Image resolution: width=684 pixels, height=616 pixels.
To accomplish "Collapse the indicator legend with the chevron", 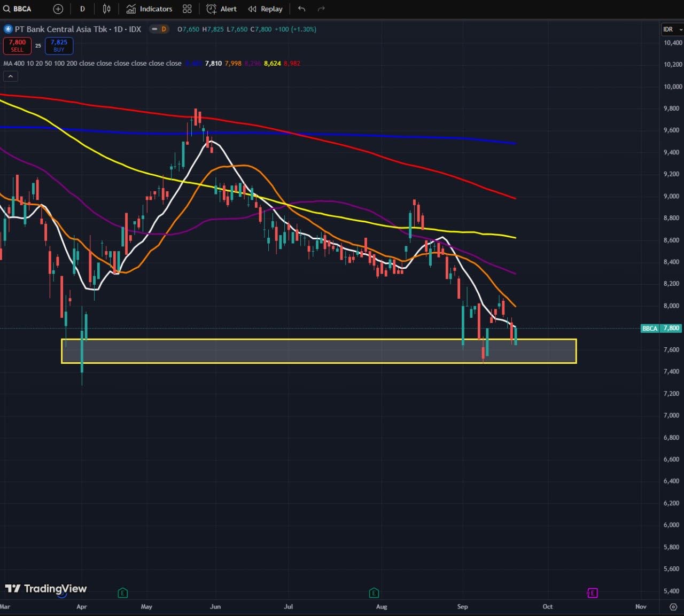I will [x=10, y=76].
